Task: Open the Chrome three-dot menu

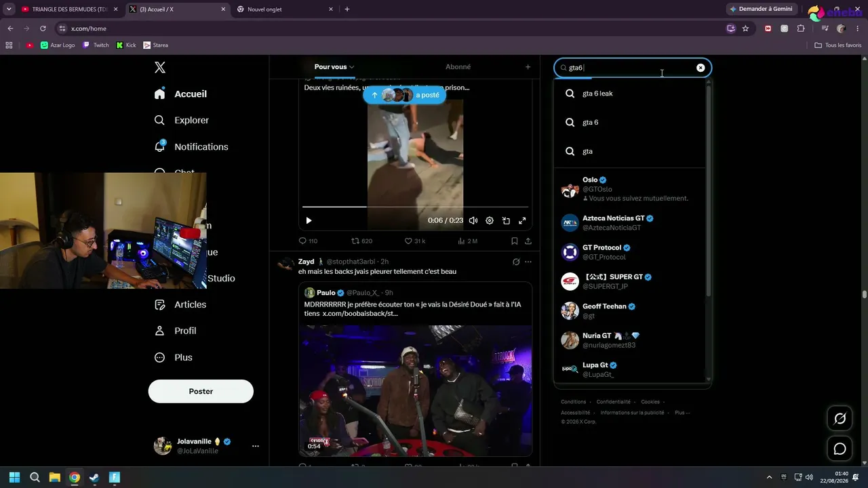Action: [x=858, y=28]
